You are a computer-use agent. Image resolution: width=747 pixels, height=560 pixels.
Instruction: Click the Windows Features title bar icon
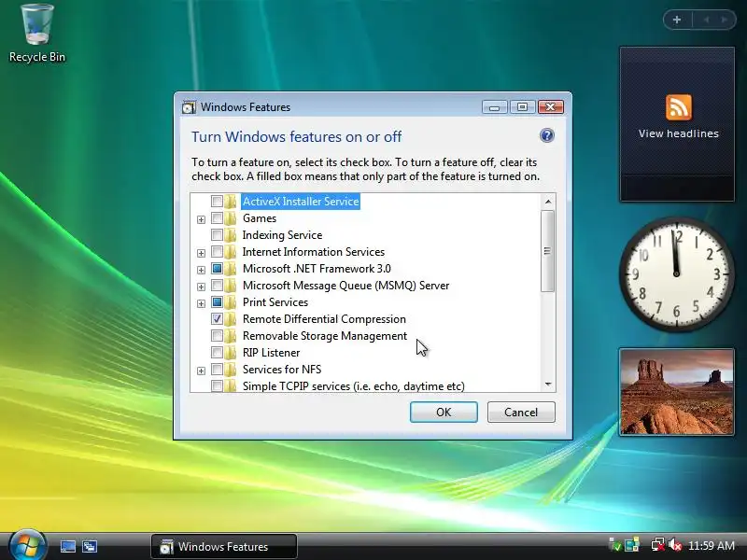[x=189, y=107]
